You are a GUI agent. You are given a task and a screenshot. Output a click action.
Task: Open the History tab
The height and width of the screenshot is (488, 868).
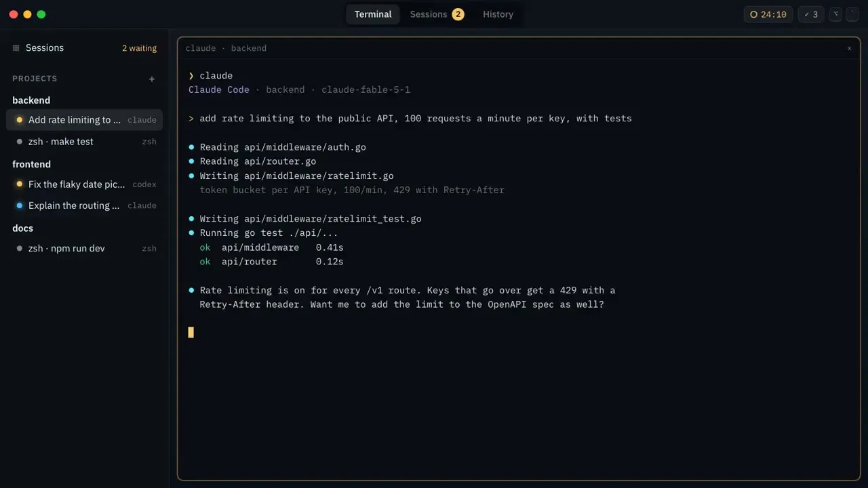point(498,14)
